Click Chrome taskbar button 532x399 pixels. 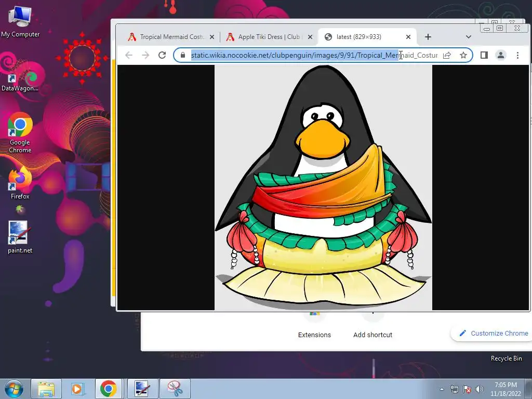pyautogui.click(x=109, y=389)
